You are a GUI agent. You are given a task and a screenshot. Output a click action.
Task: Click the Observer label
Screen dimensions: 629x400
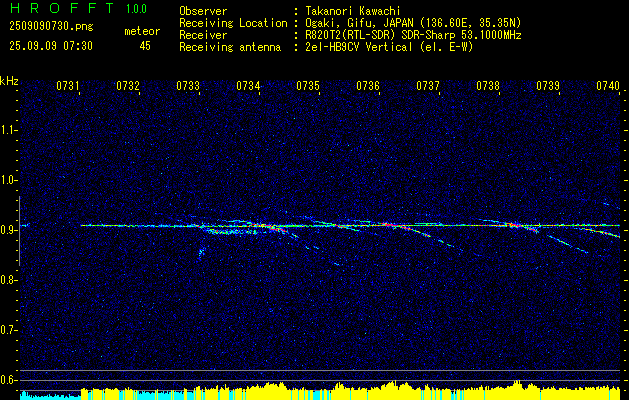pos(203,11)
